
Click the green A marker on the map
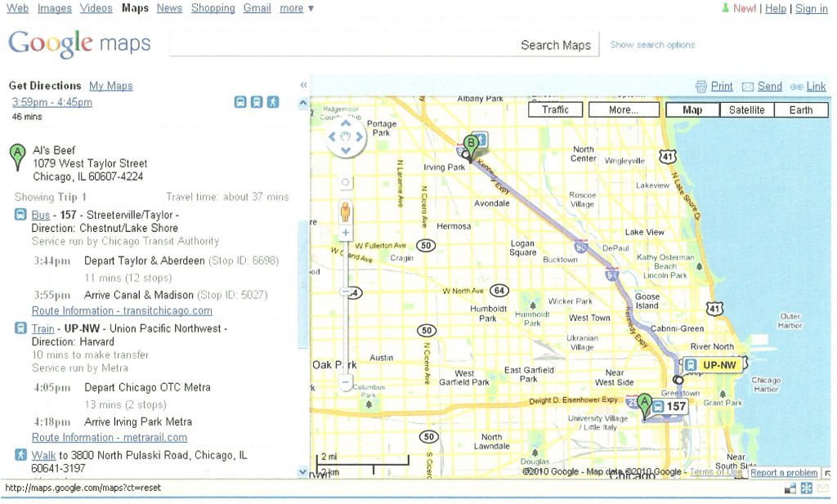coord(644,405)
